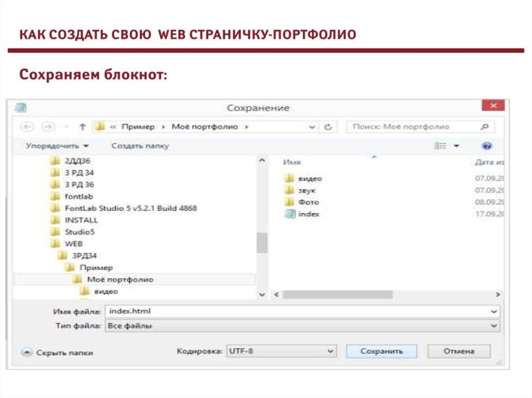Viewport: 532px width, 398px height.
Task: Click the refresh icon in address bar
Action: [328, 127]
